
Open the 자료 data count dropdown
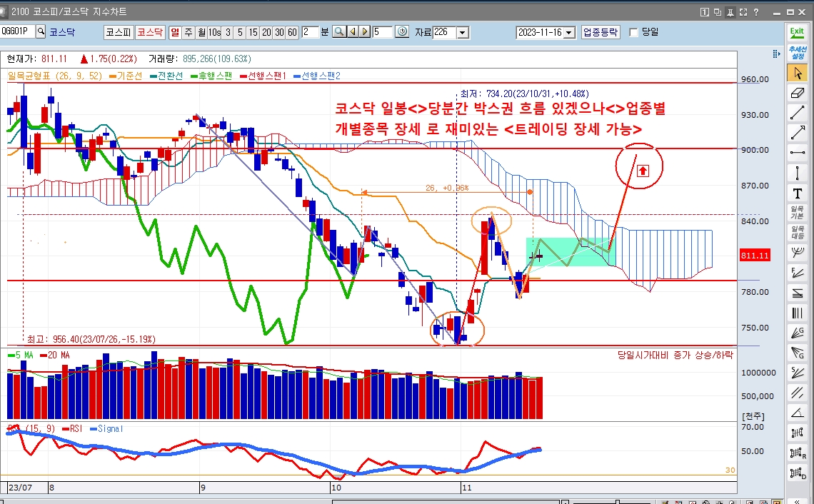pyautogui.click(x=463, y=33)
